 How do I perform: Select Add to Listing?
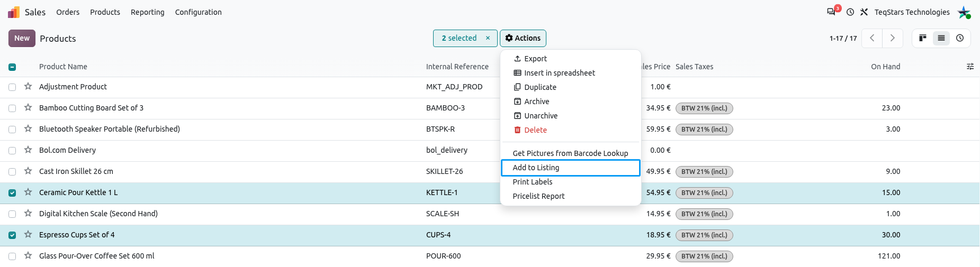click(x=571, y=168)
